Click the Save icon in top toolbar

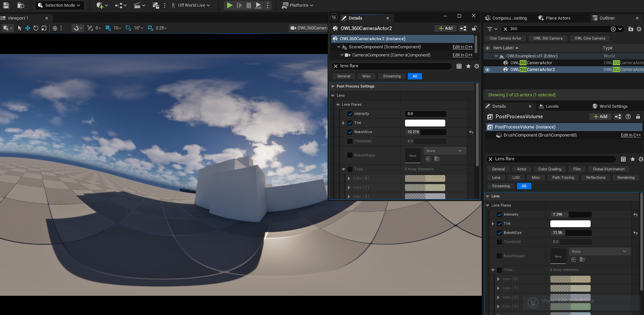point(6,5)
